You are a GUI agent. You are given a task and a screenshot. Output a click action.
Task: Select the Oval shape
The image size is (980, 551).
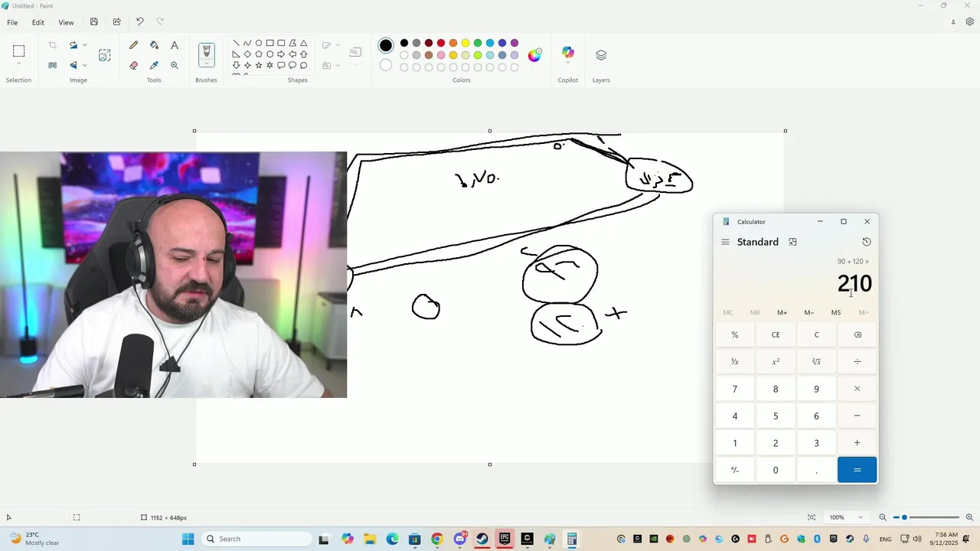click(x=259, y=43)
